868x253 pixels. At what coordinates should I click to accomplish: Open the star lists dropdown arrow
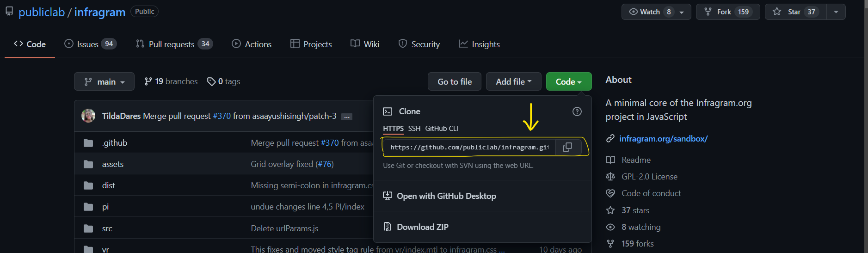tap(836, 12)
